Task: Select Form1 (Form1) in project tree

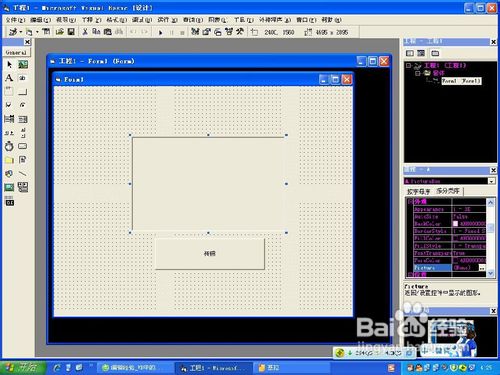Action: point(461,81)
